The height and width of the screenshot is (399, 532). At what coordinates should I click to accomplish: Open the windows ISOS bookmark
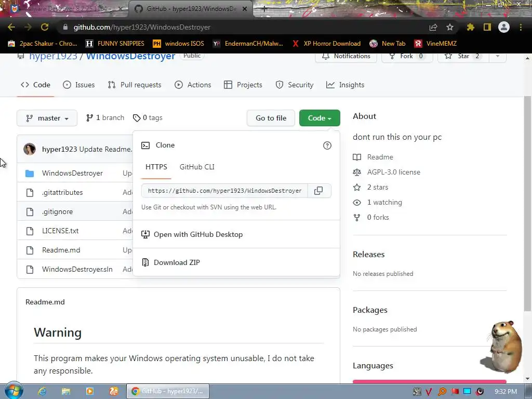[x=179, y=44]
